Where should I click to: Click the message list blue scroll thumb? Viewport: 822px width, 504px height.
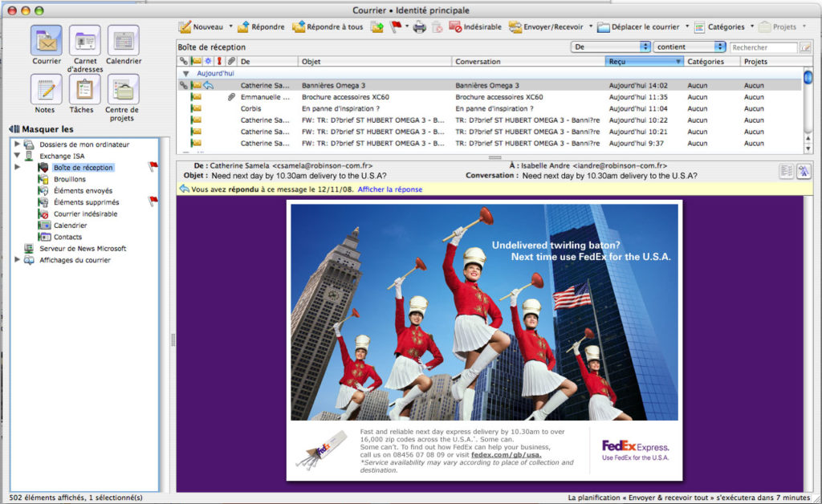pyautogui.click(x=808, y=77)
